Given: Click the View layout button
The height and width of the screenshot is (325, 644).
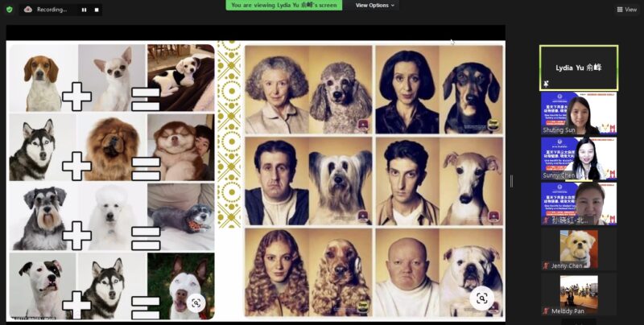Looking at the screenshot, I should point(626,10).
